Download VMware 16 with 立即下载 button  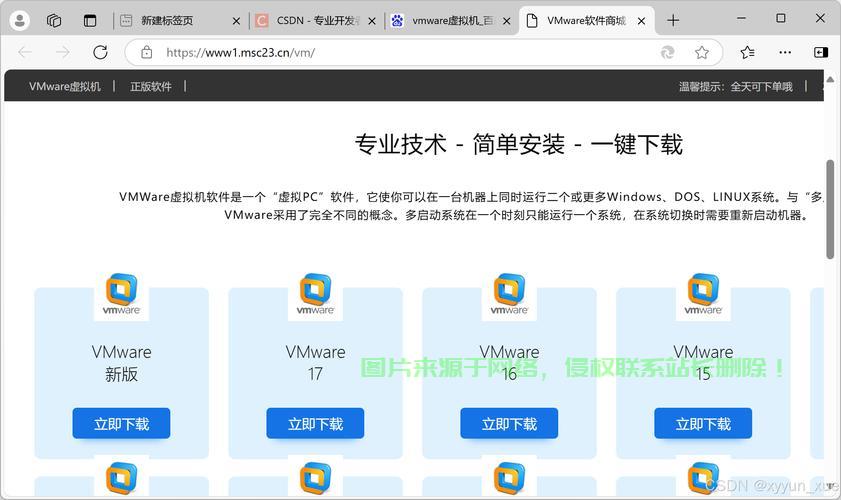point(509,424)
